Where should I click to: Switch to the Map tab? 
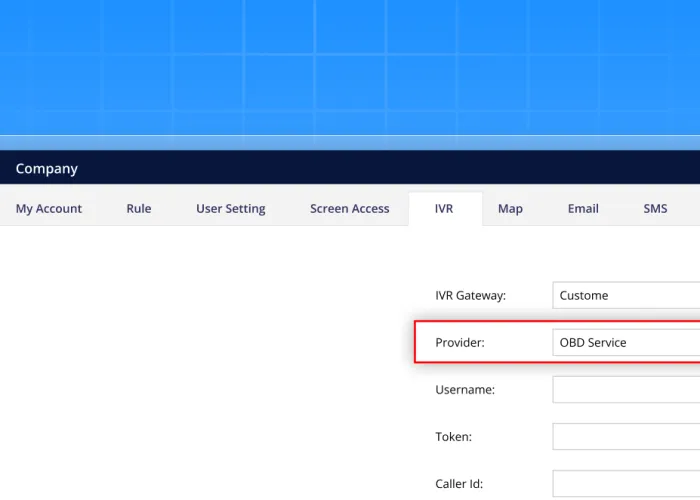pyautogui.click(x=510, y=209)
